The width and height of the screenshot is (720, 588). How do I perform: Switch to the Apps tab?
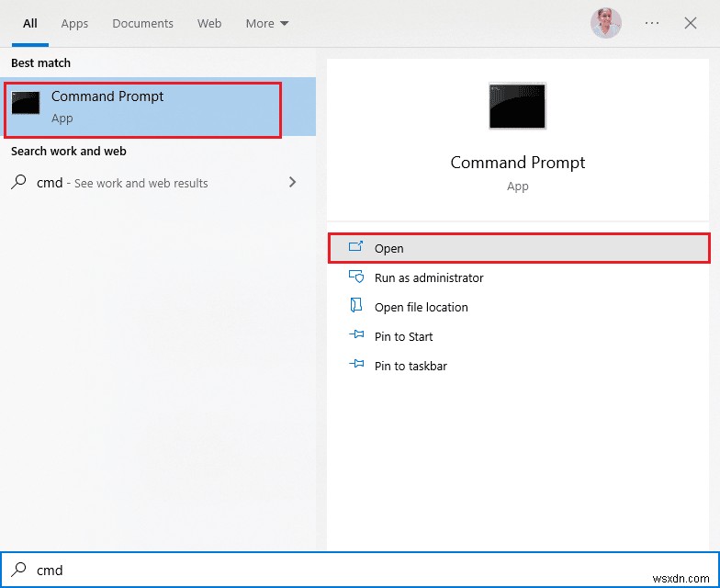74,24
